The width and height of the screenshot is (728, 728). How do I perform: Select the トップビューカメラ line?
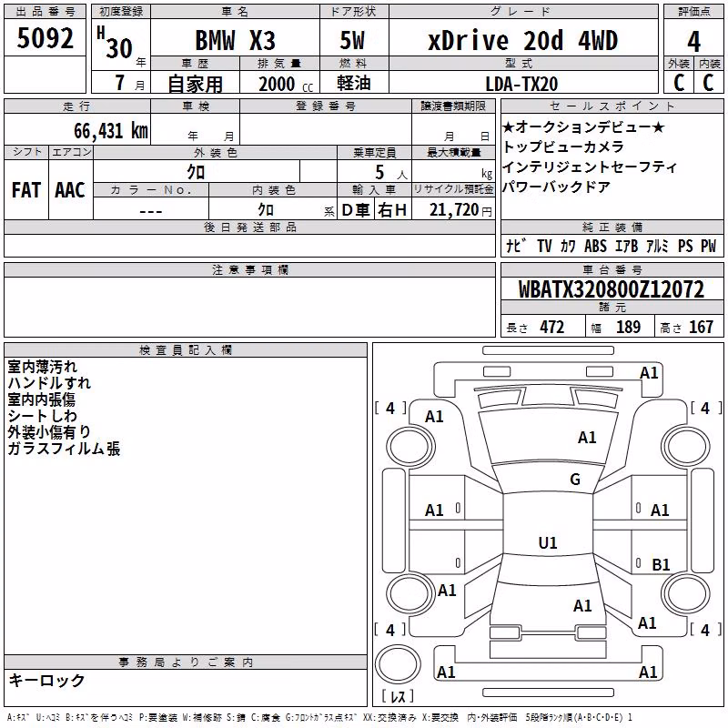[563, 147]
